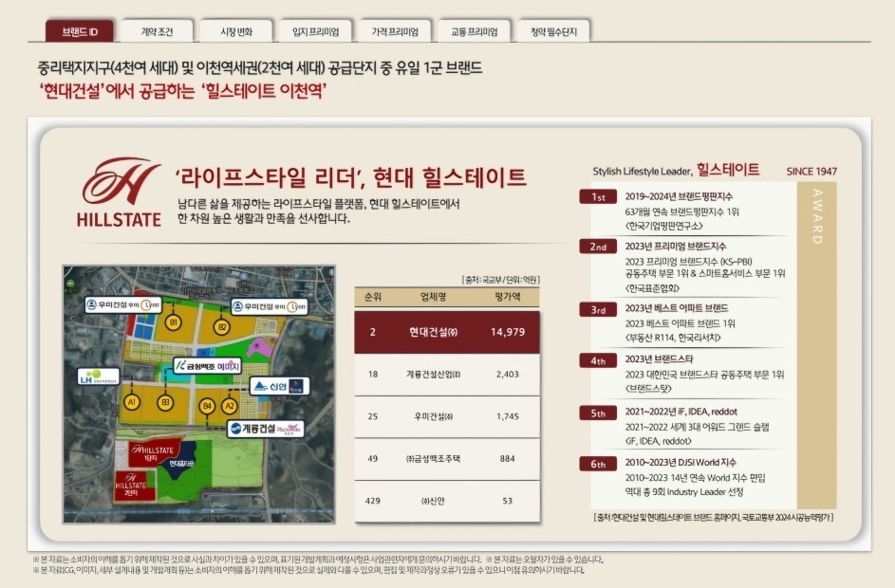Screen dimensions: 895x588
Task: Select the B2 block marker on map
Action: 221,327
